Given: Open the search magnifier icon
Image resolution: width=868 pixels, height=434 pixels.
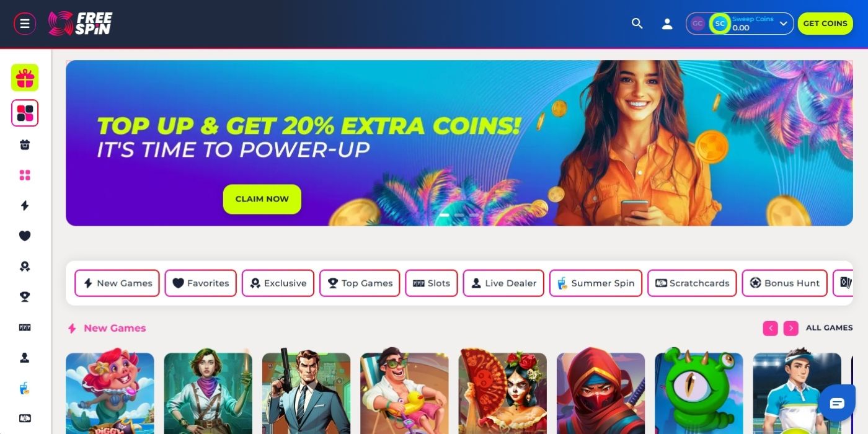Looking at the screenshot, I should pyautogui.click(x=637, y=24).
